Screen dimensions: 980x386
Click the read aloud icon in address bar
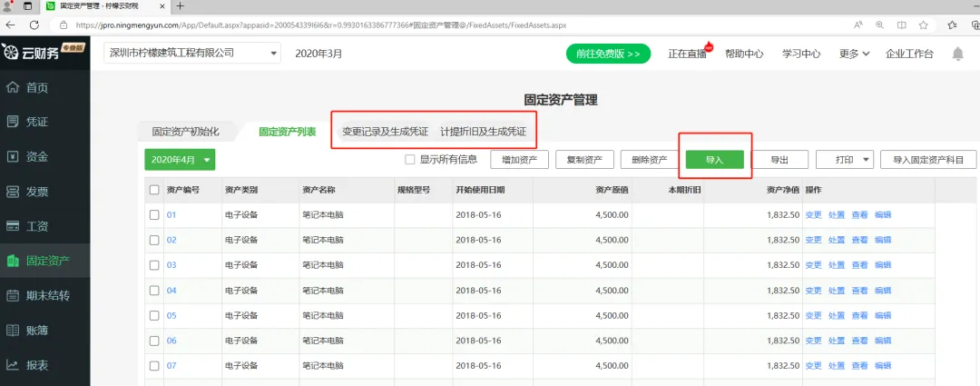click(x=858, y=25)
